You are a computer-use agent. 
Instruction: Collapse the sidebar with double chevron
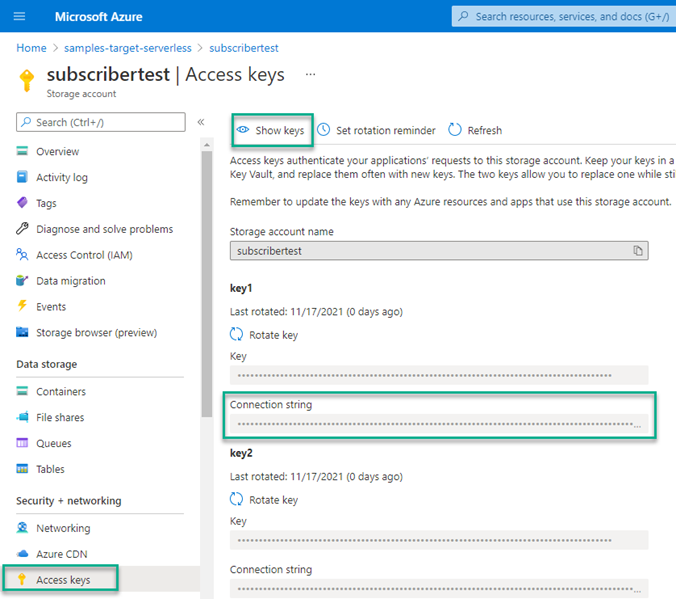point(201,122)
